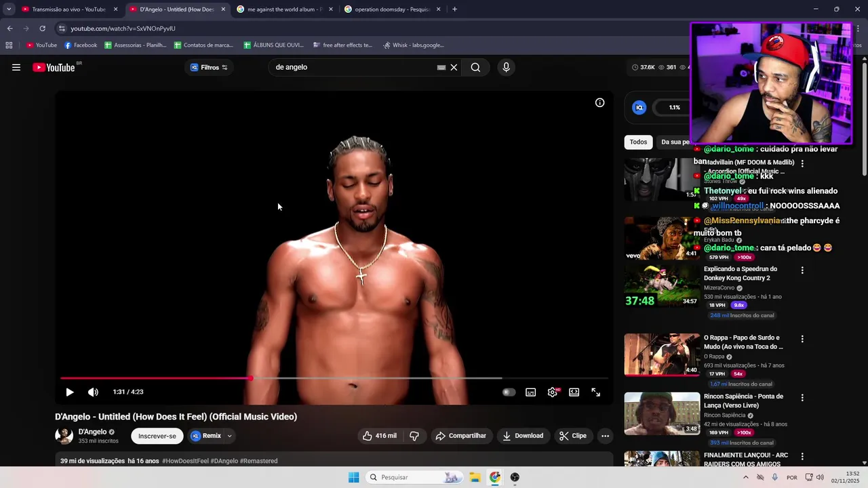Enter fullscreen mode

(595, 392)
